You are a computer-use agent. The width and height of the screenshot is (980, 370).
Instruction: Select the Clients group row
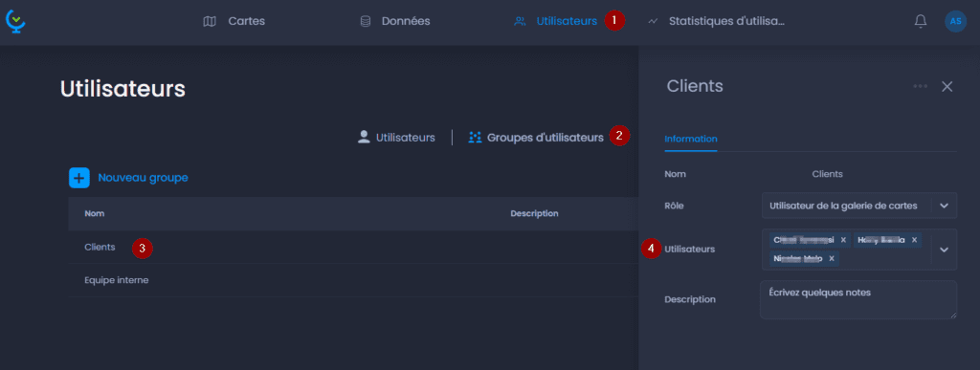[354, 247]
